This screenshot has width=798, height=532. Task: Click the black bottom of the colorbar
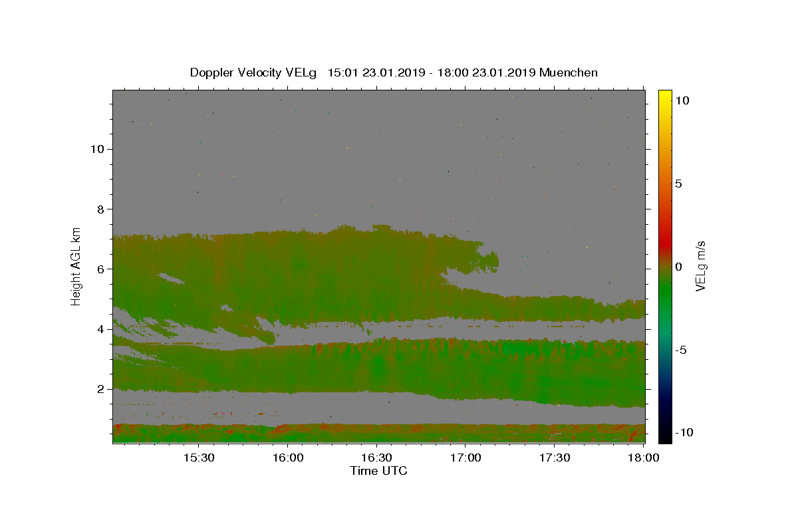point(665,438)
